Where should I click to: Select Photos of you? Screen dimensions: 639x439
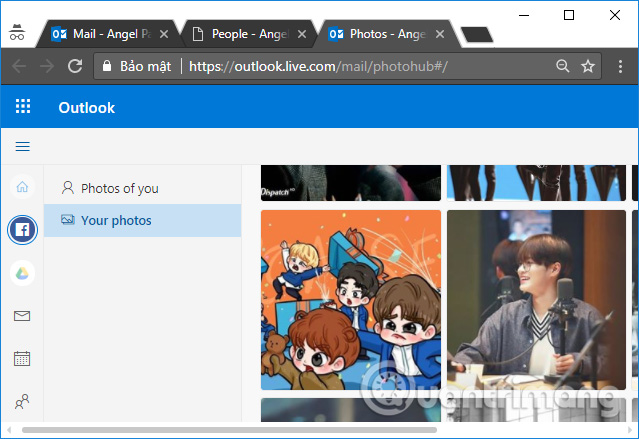tap(142, 188)
